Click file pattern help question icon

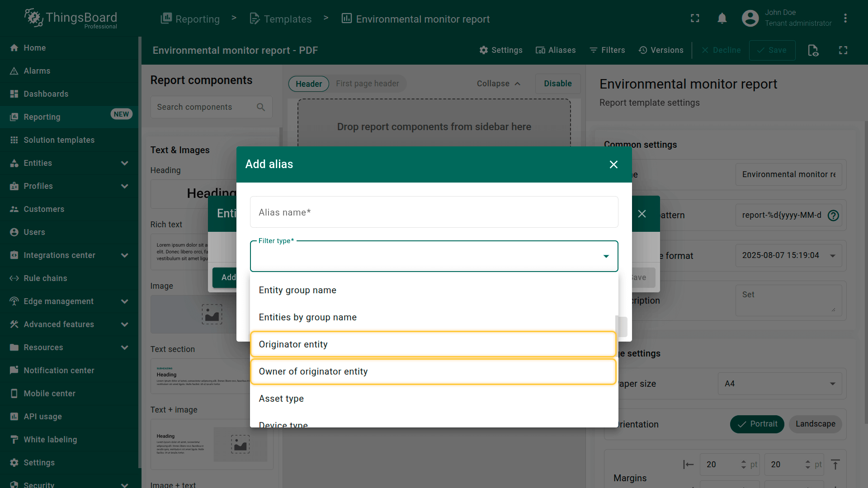click(x=833, y=216)
